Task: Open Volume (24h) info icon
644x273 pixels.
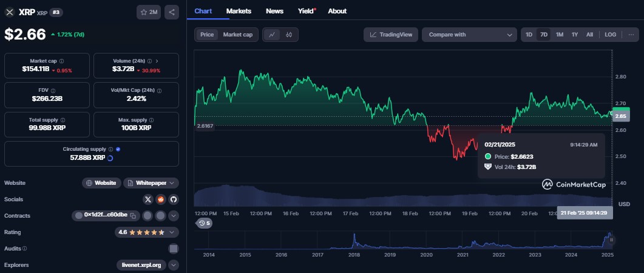Action: tap(150, 61)
